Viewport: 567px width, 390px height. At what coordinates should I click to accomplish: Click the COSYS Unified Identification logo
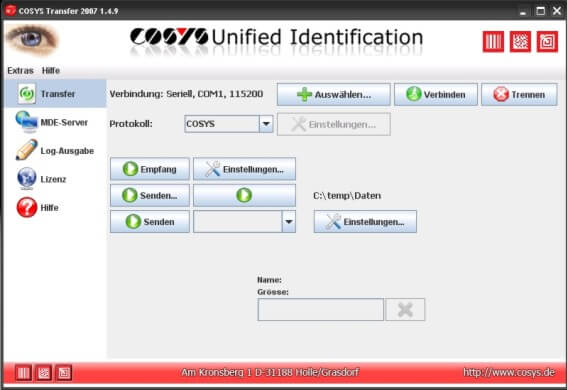tap(277, 38)
